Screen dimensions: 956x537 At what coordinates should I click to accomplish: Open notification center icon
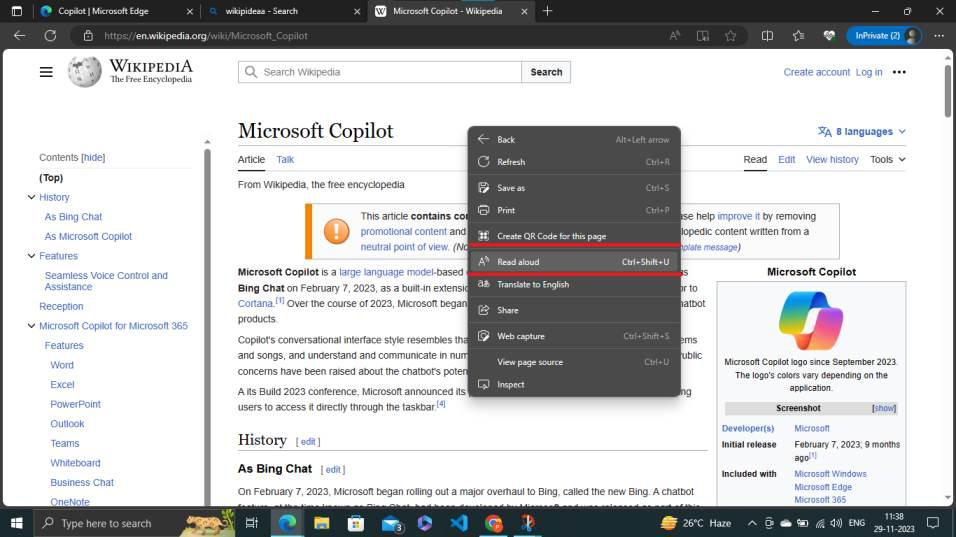[933, 523]
